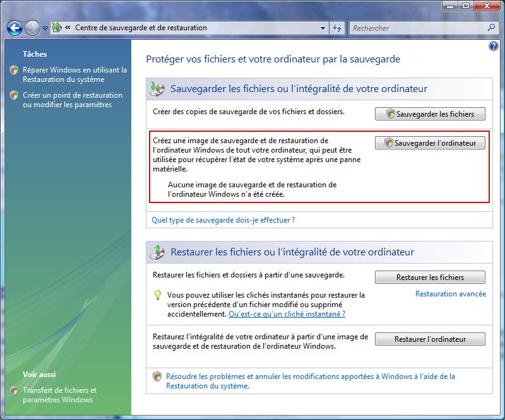Click 'Voir aussi' sidebar heading
Image resolution: width=505 pixels, height=420 pixels.
[x=39, y=375]
